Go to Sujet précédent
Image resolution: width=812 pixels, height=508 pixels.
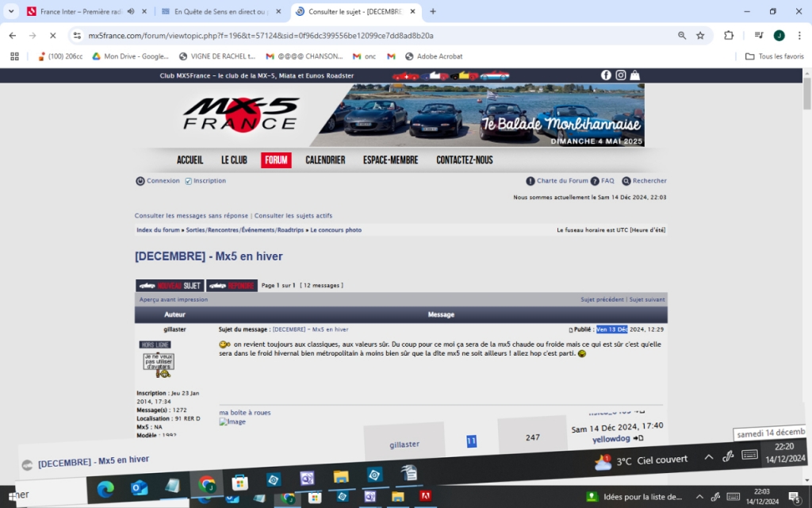pyautogui.click(x=603, y=299)
